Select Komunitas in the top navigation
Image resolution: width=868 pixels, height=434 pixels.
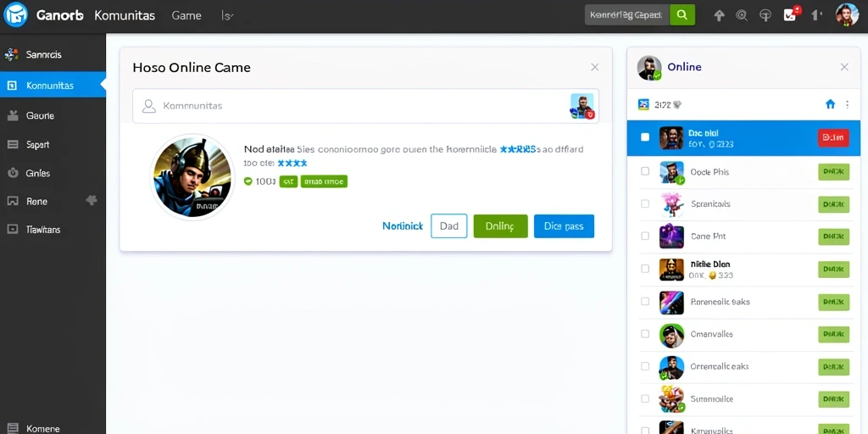click(x=125, y=15)
